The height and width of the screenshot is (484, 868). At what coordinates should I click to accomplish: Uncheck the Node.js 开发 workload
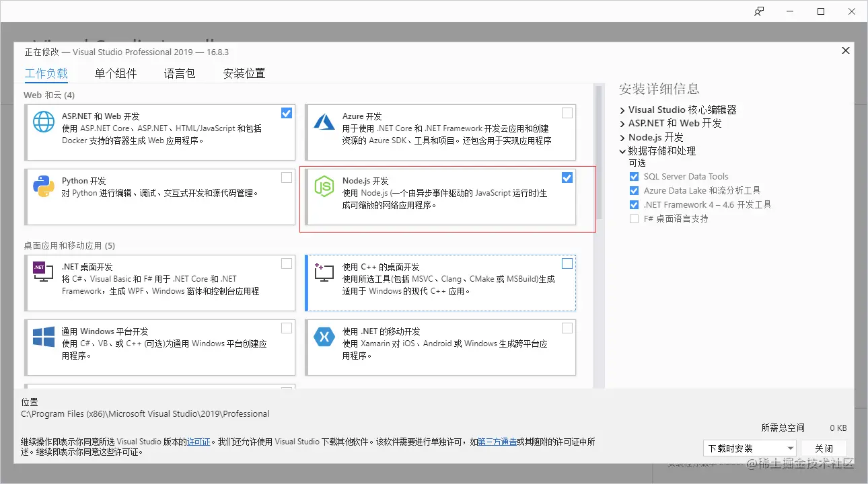point(567,177)
